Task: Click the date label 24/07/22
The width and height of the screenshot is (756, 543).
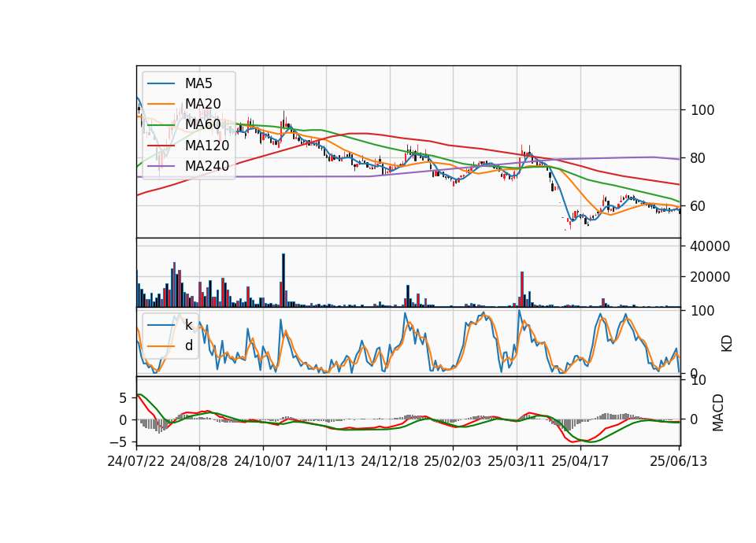Action: click(x=136, y=461)
